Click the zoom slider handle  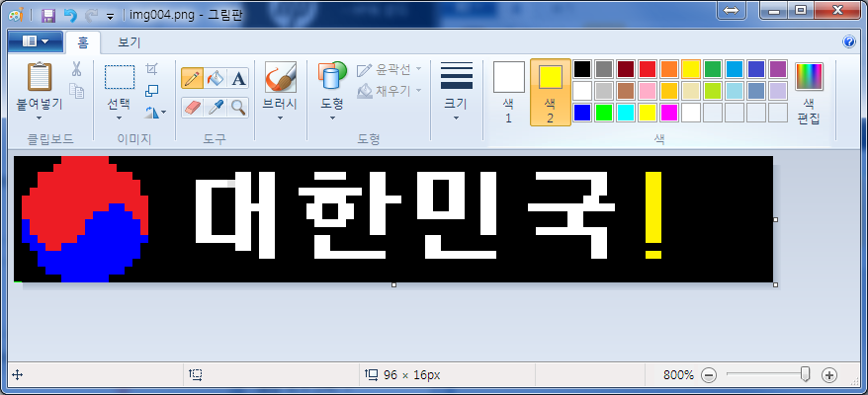[x=806, y=374]
